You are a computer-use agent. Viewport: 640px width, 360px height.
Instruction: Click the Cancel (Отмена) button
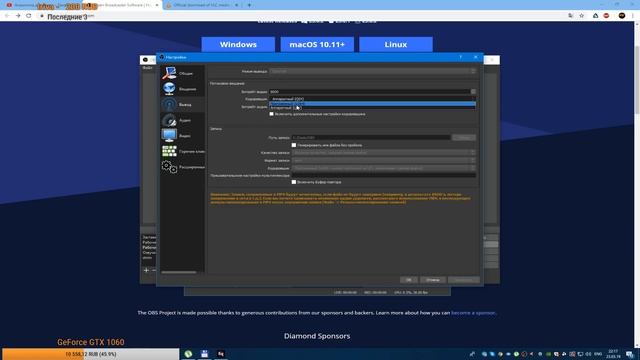[433, 280]
